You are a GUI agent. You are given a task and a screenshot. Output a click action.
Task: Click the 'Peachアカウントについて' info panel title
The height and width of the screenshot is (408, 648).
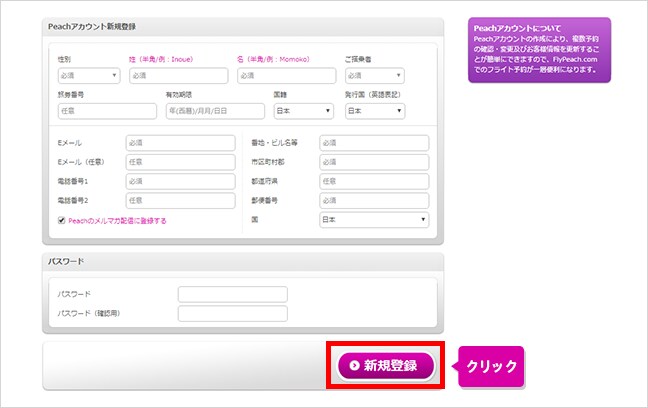pyautogui.click(x=517, y=29)
